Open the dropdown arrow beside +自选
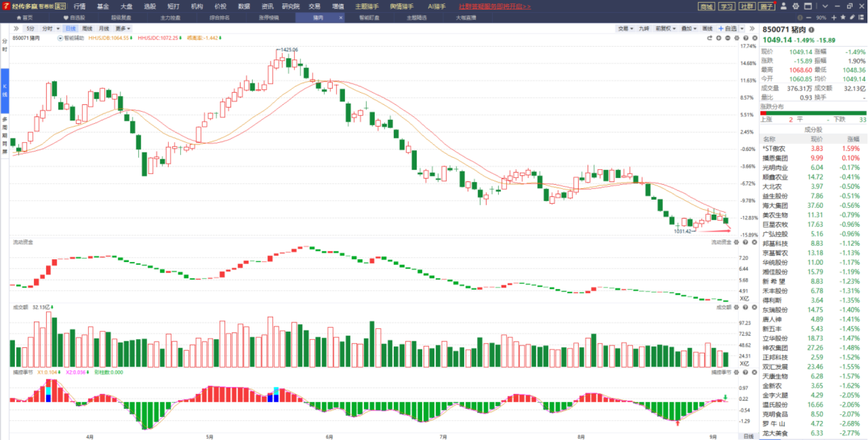Image resolution: width=868 pixels, height=440 pixels. (x=742, y=29)
